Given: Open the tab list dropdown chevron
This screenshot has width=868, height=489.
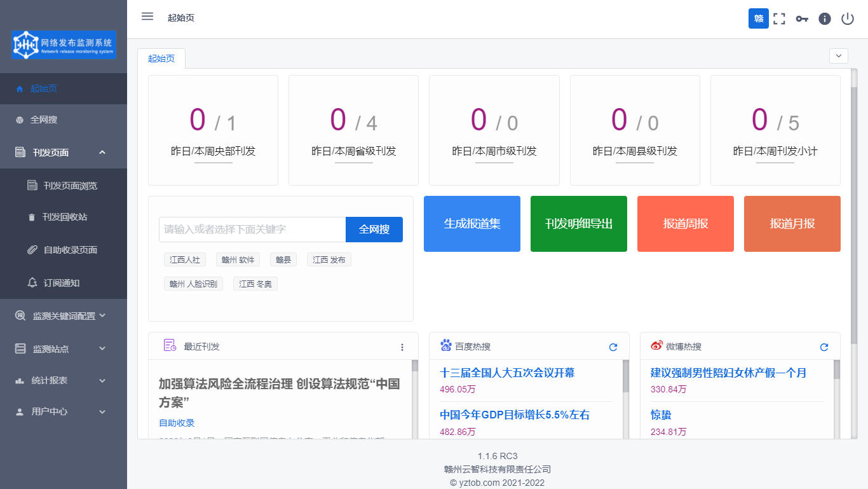Looking at the screenshot, I should pos(839,56).
